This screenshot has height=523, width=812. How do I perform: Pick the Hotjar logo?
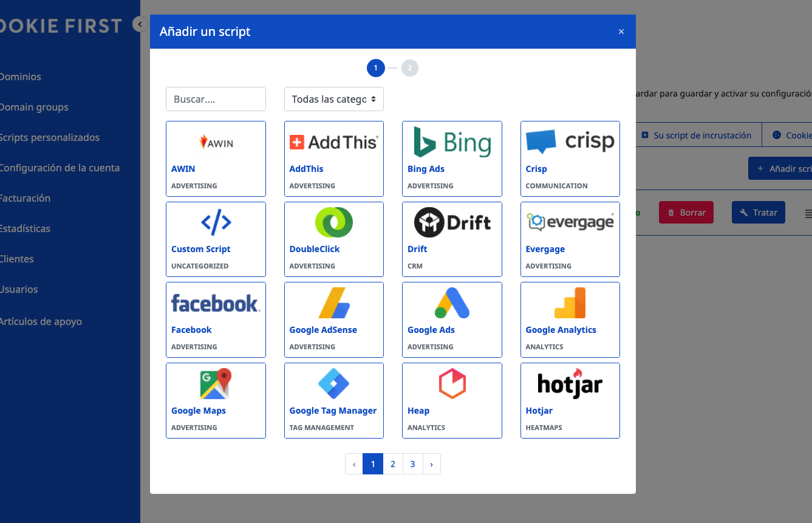[570, 383]
